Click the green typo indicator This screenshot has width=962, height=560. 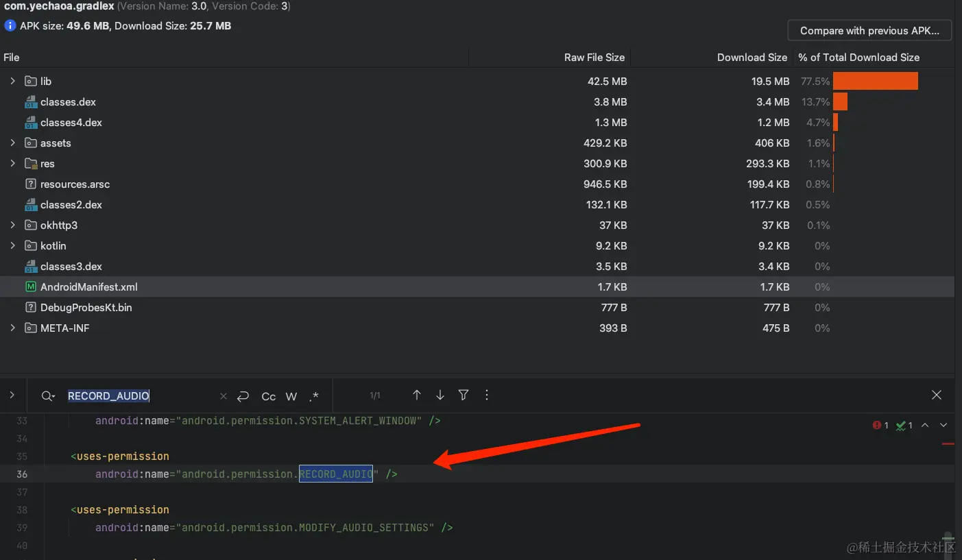pyautogui.click(x=904, y=425)
